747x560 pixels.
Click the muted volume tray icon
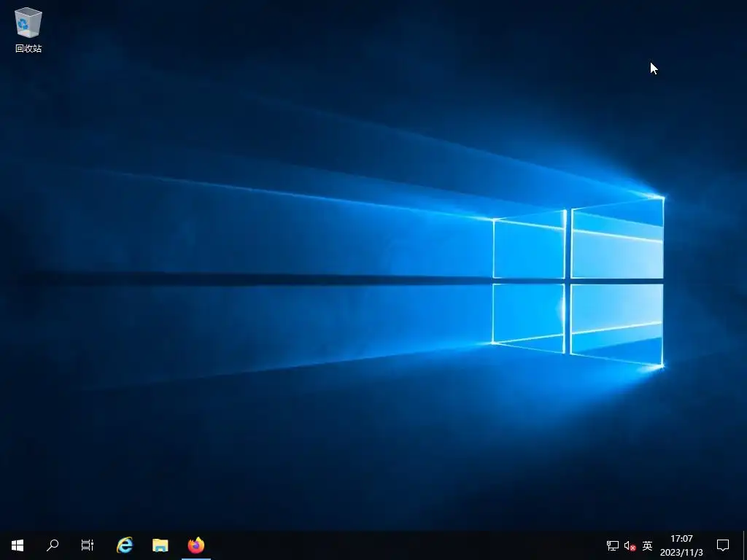click(630, 545)
